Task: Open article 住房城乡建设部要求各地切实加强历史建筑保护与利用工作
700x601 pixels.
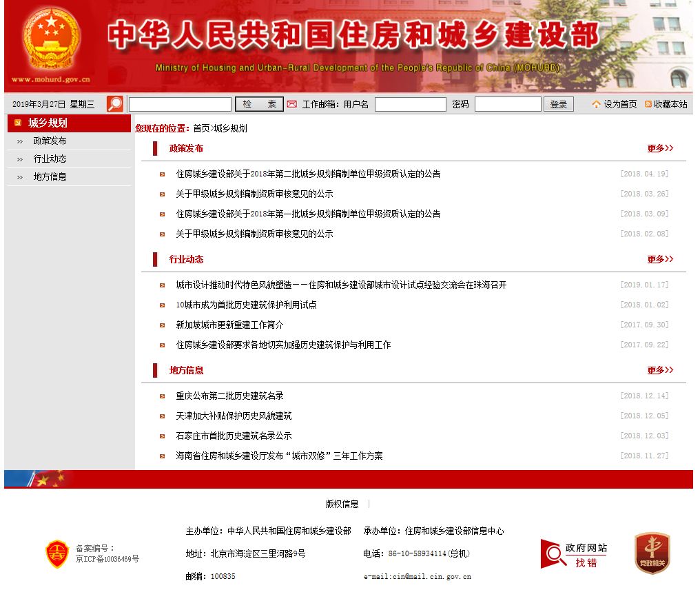Action: click(x=283, y=345)
